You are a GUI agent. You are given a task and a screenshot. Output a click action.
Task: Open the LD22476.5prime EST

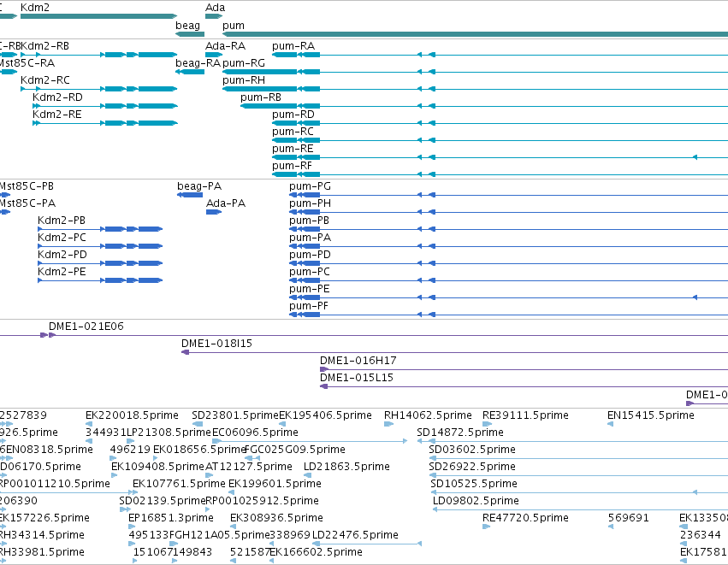(355, 535)
